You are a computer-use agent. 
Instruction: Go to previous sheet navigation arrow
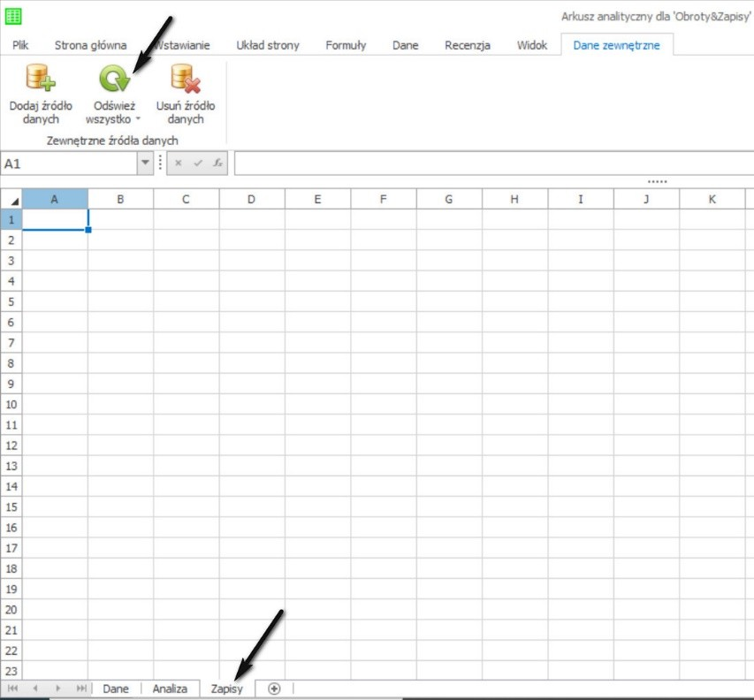[x=35, y=689]
